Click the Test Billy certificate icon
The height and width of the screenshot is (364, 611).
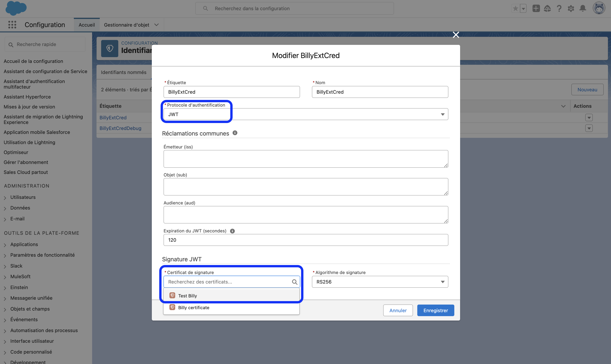tap(172, 295)
